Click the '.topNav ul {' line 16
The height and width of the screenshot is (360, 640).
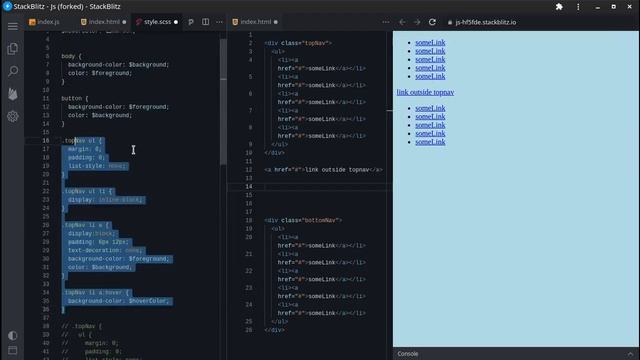(x=82, y=141)
